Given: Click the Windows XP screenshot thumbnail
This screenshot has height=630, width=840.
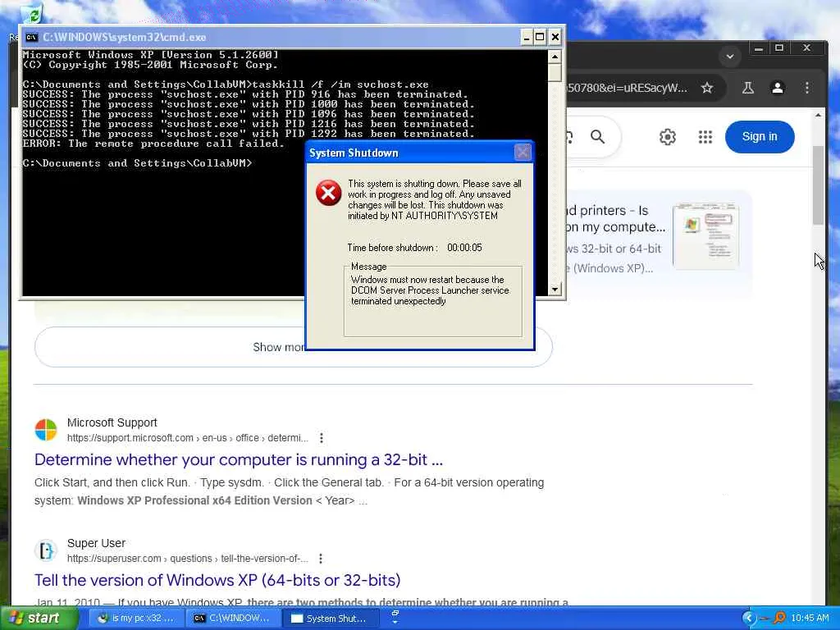Looking at the screenshot, I should (x=705, y=235).
